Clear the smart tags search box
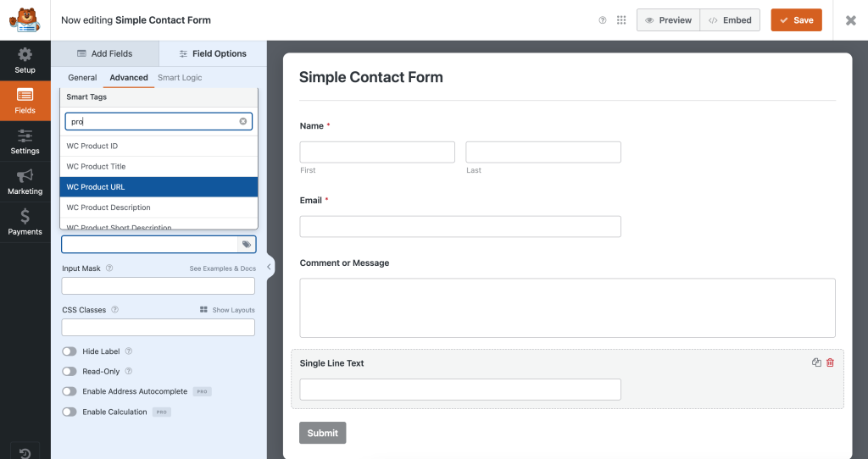The width and height of the screenshot is (868, 459). coord(243,121)
